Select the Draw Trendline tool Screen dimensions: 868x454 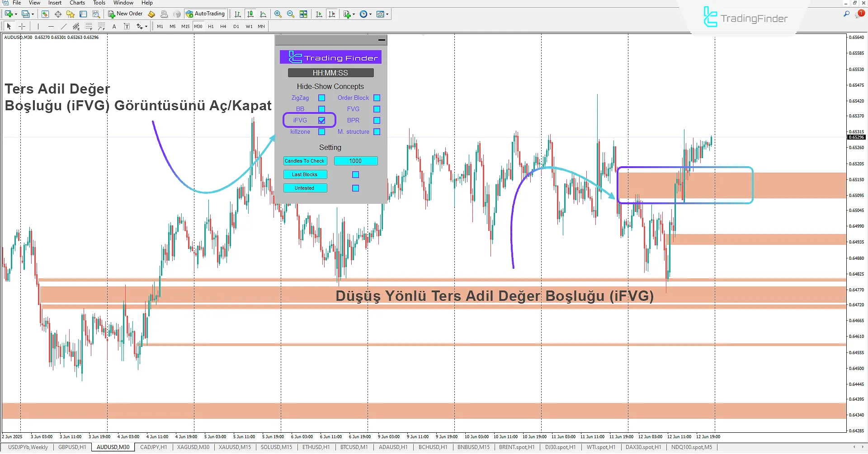[x=63, y=27]
